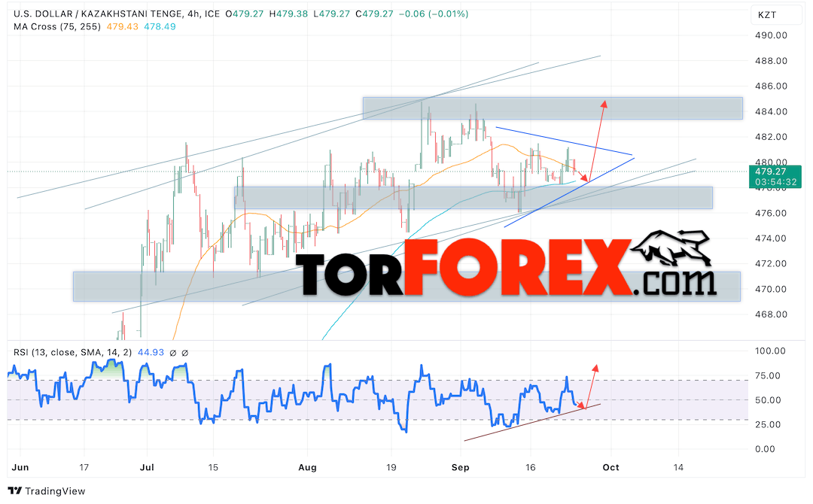The width and height of the screenshot is (813, 504).
Task: Click the current price label 479.27
Action: tap(771, 172)
